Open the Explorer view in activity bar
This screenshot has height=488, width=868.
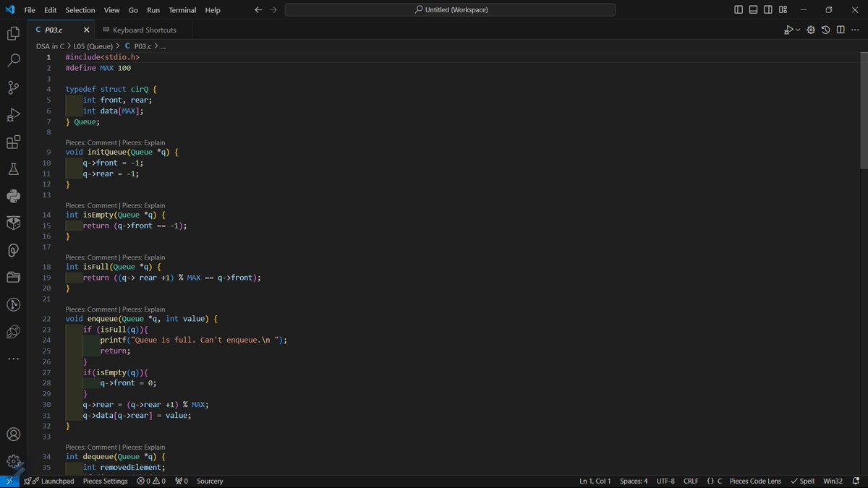point(13,33)
